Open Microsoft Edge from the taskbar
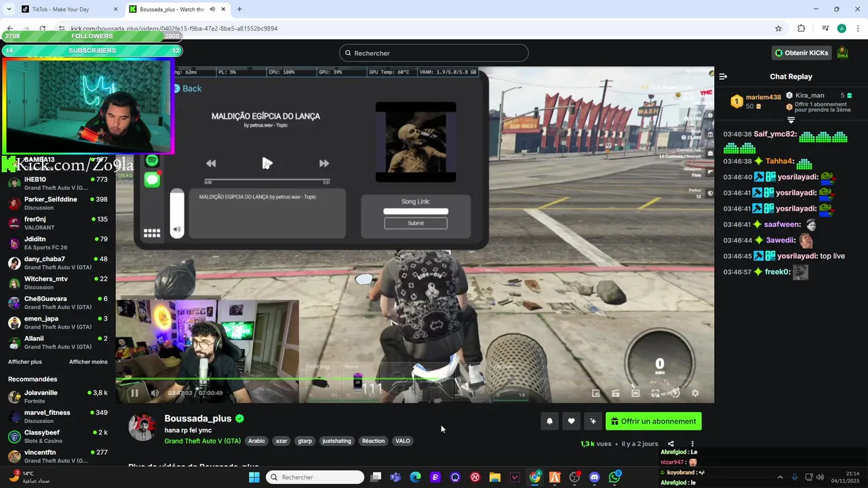 416,477
